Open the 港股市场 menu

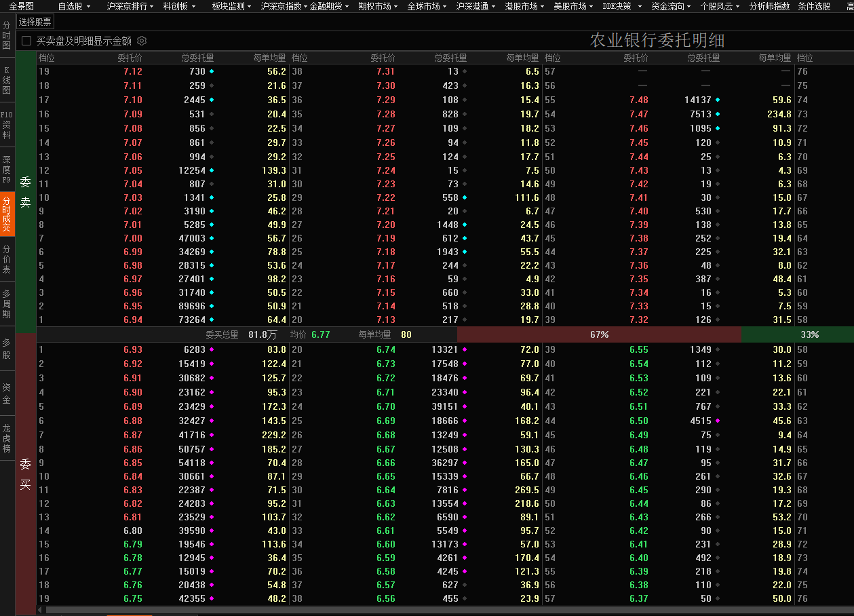(x=525, y=6)
